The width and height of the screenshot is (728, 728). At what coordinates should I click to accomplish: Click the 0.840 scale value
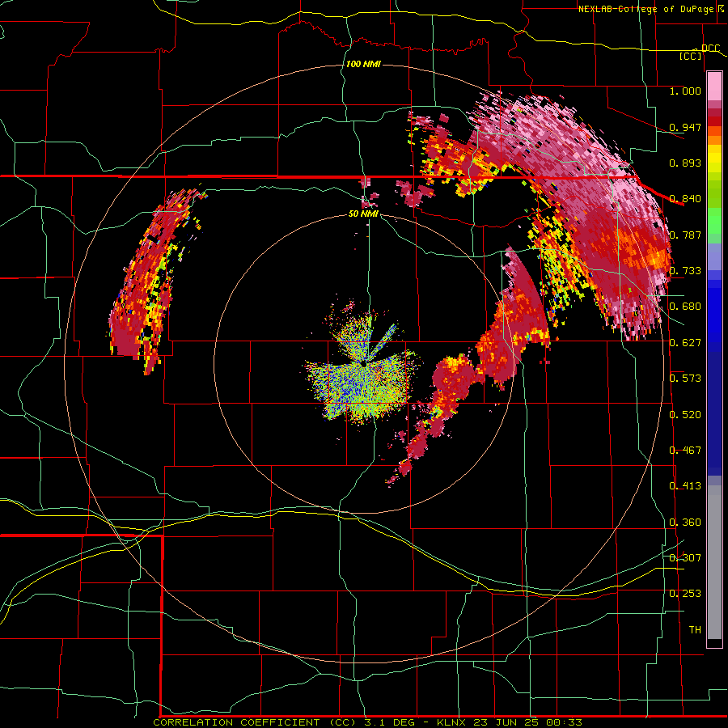(685, 199)
